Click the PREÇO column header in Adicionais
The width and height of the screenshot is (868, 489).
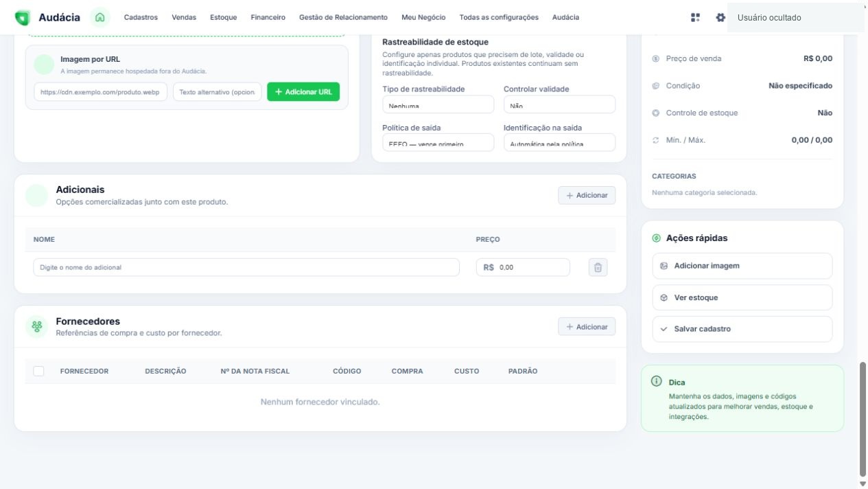click(488, 240)
